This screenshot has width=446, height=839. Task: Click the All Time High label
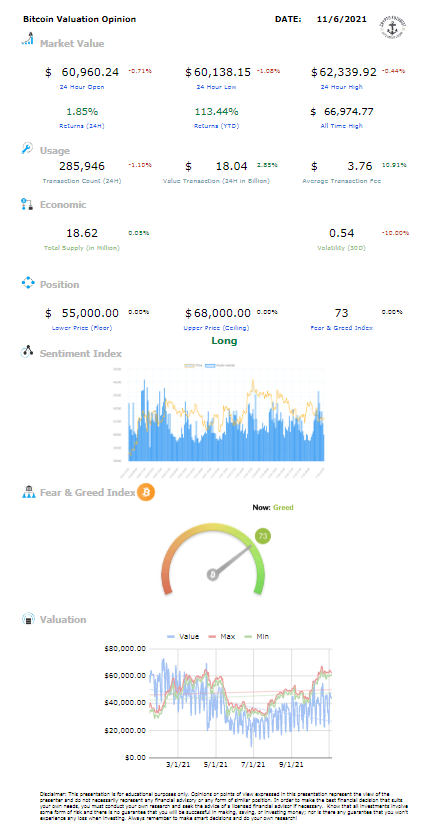click(x=342, y=126)
